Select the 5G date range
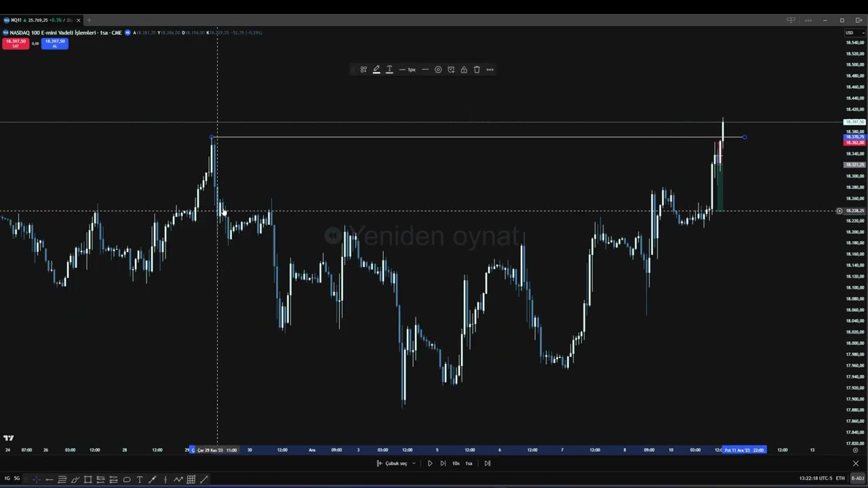 point(17,479)
